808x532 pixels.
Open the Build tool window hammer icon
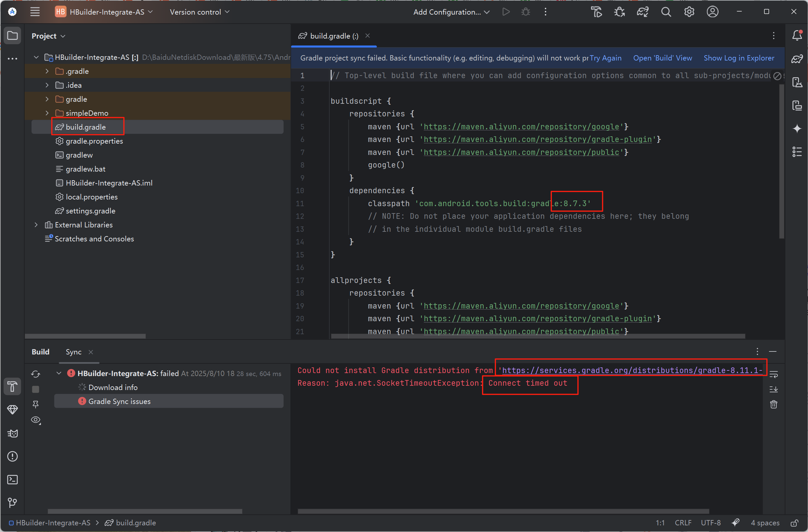coord(12,386)
